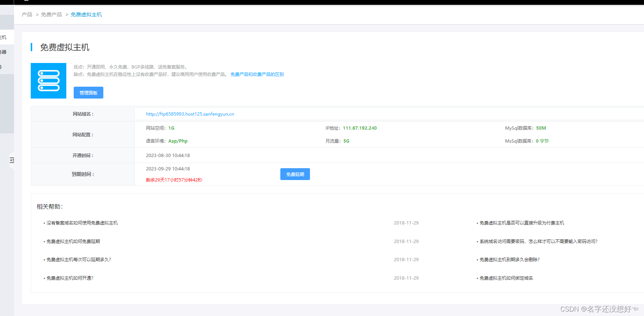Select the highlighted 主机 sidebar menu item
Viewport: 644px width, 316px height.
point(7,37)
